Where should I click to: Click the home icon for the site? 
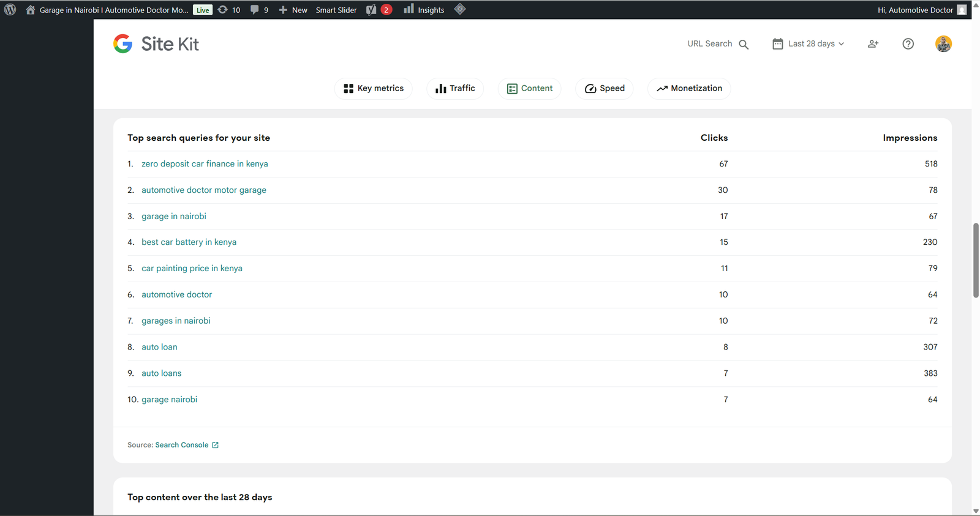[30, 10]
